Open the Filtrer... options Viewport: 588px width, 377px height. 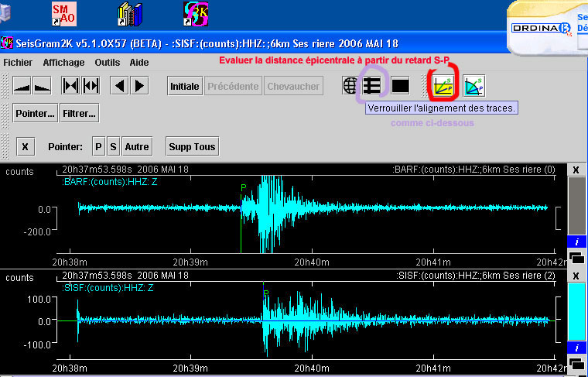79,114
